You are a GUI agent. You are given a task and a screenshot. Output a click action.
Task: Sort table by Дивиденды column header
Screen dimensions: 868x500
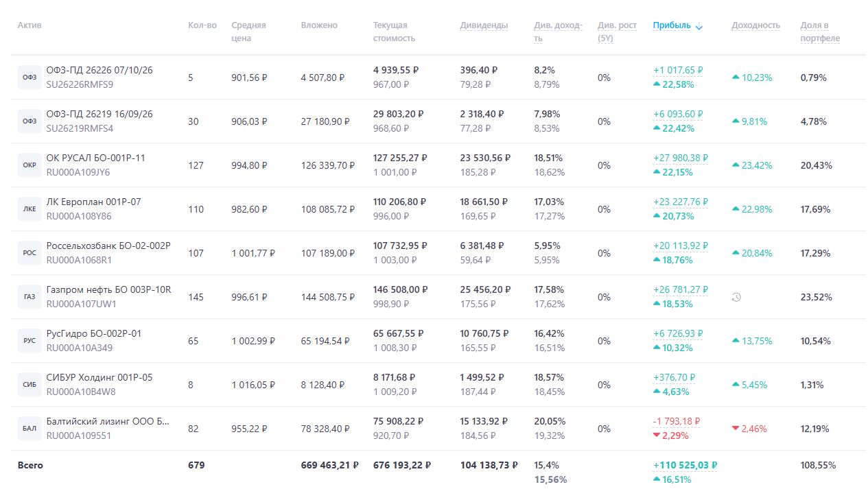(484, 25)
